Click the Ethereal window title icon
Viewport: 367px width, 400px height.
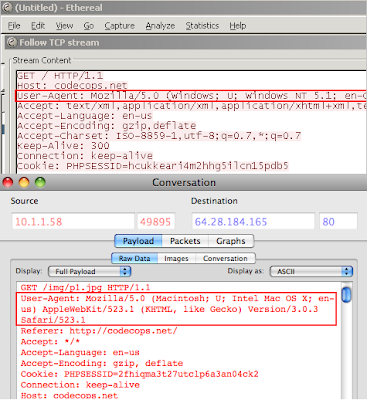tap(7, 7)
